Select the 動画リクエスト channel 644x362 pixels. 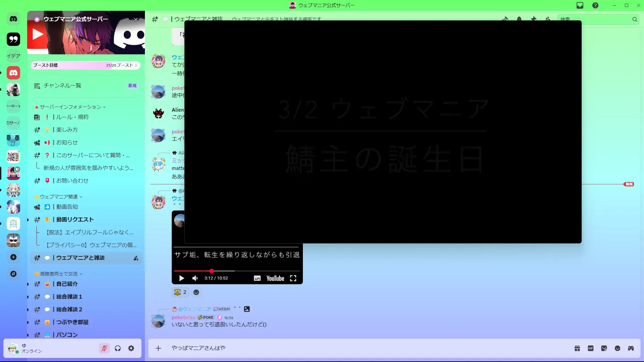[75, 220]
